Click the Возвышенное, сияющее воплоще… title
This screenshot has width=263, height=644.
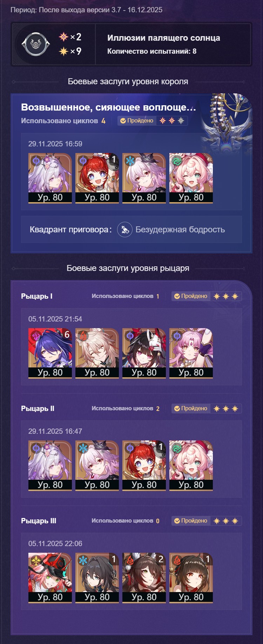108,107
